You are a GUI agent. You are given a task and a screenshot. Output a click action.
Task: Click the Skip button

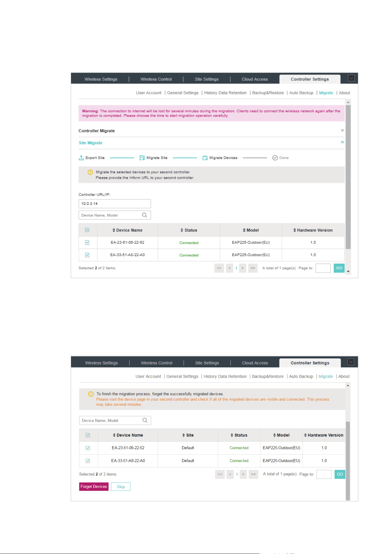(x=121, y=487)
